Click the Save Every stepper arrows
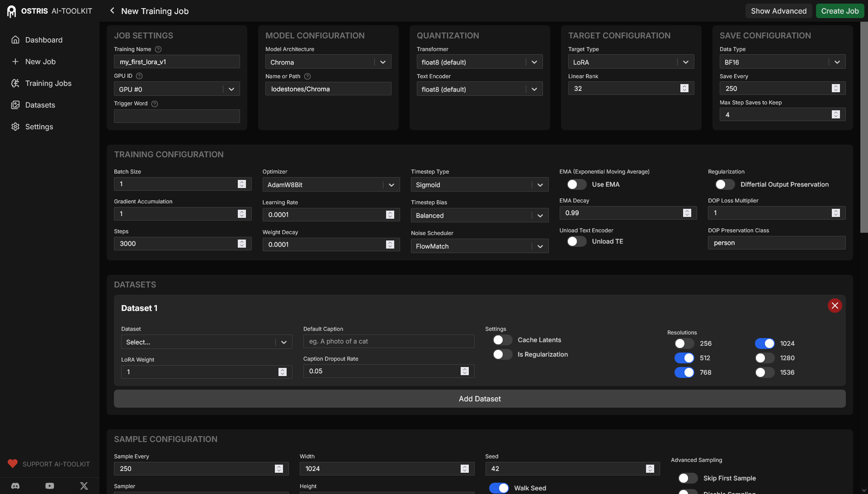This screenshot has height=494, width=868. point(836,88)
